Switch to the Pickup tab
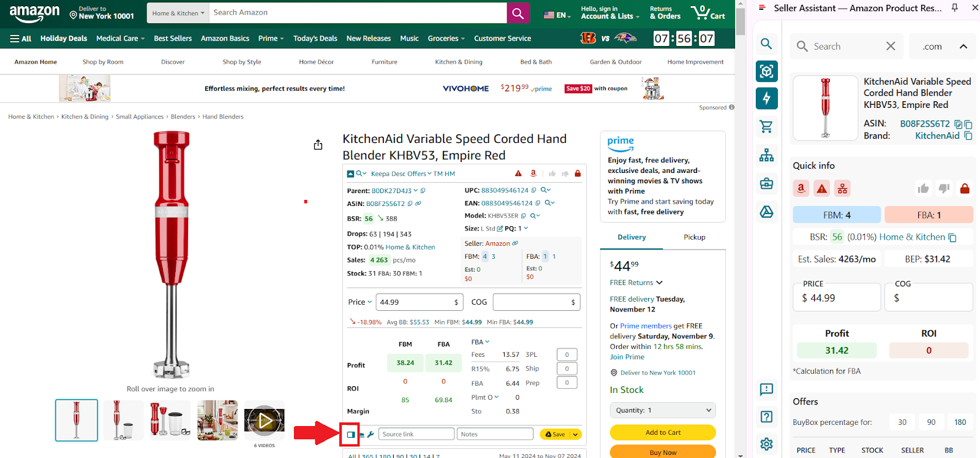This screenshot has width=980, height=458. [x=694, y=237]
